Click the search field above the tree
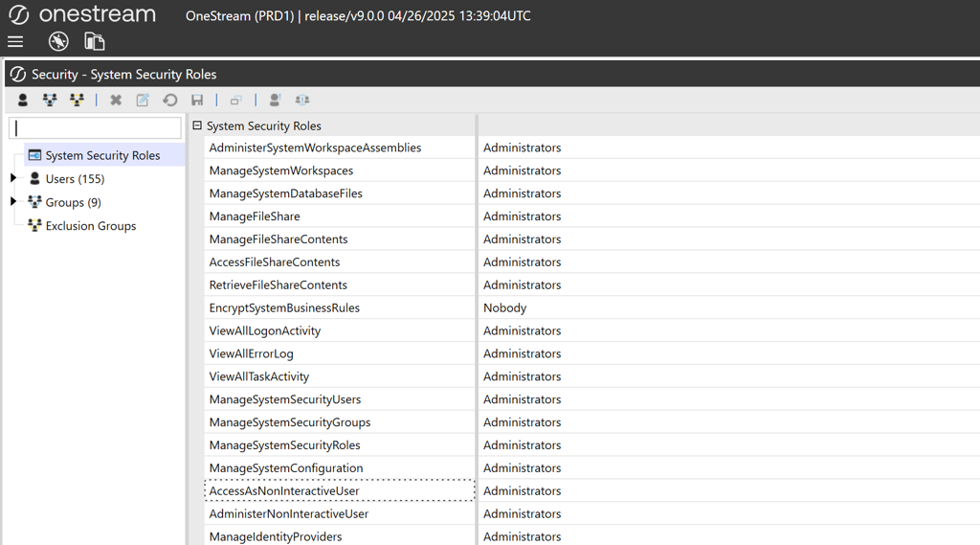 coord(95,127)
